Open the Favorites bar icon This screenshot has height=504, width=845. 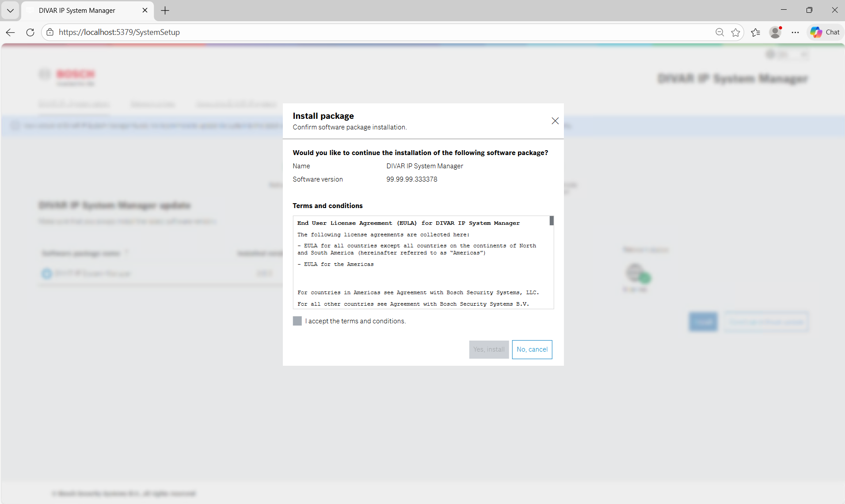click(x=756, y=32)
